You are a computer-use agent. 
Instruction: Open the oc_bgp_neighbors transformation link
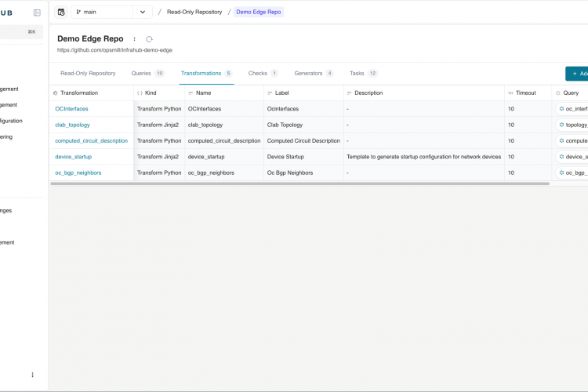tap(78, 173)
